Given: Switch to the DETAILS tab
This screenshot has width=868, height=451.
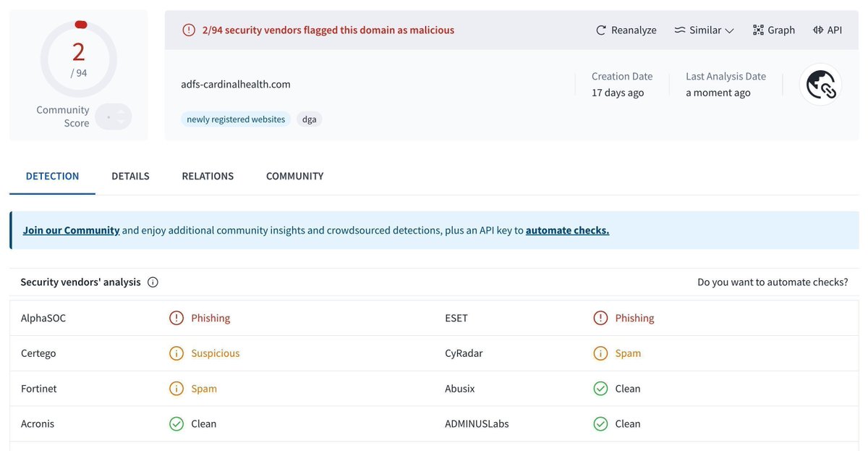Looking at the screenshot, I should point(130,176).
